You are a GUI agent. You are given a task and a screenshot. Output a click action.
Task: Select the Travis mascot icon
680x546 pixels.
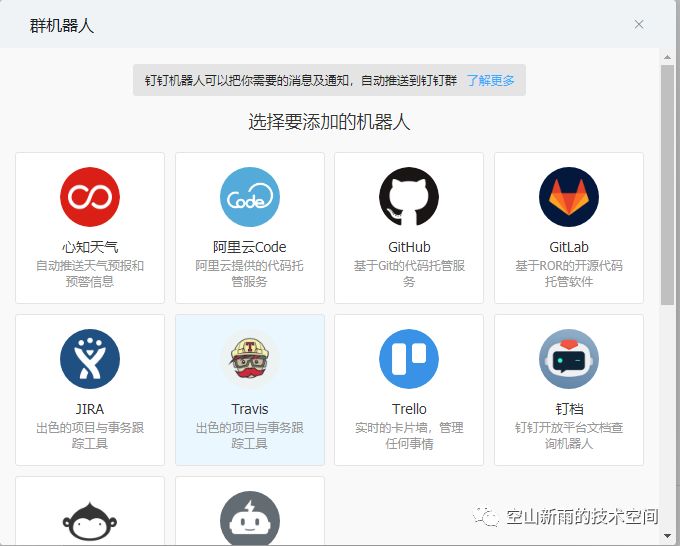[x=250, y=359]
